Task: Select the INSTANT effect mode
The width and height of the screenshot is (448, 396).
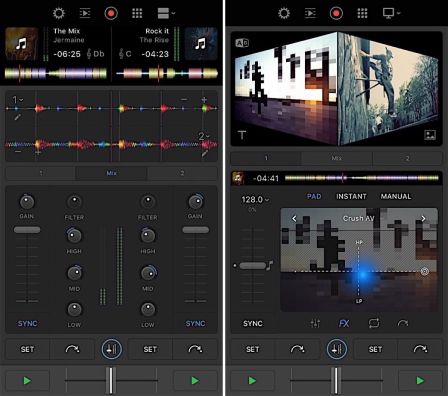Action: coord(351,196)
